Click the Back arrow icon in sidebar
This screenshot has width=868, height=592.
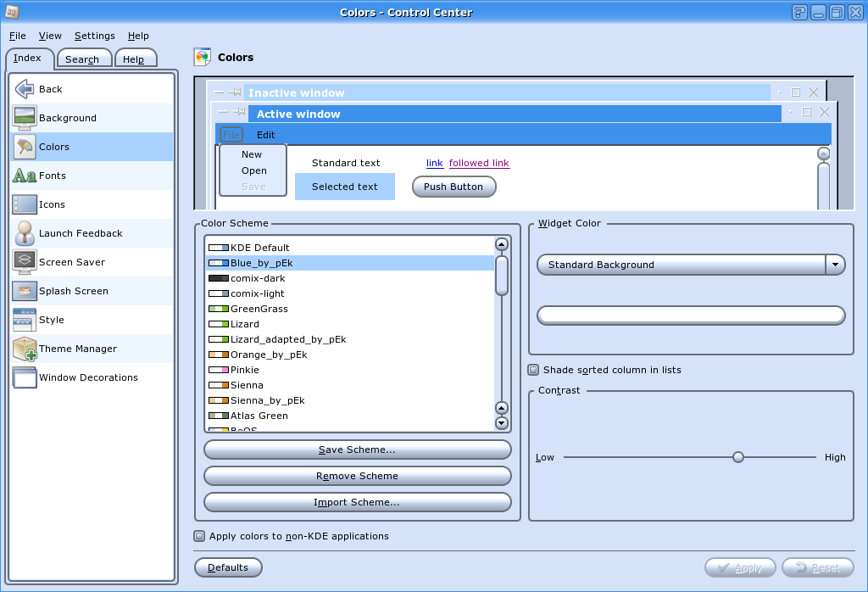25,88
